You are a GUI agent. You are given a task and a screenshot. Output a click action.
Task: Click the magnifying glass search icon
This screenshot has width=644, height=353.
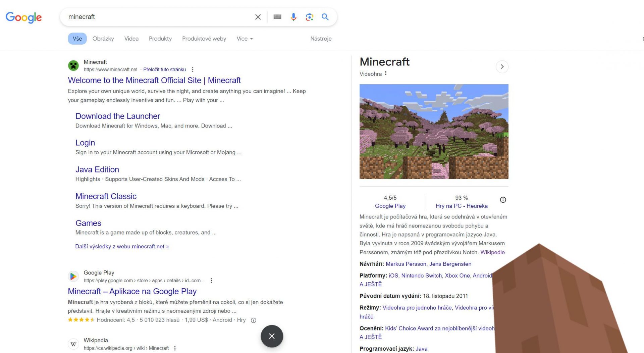click(325, 17)
